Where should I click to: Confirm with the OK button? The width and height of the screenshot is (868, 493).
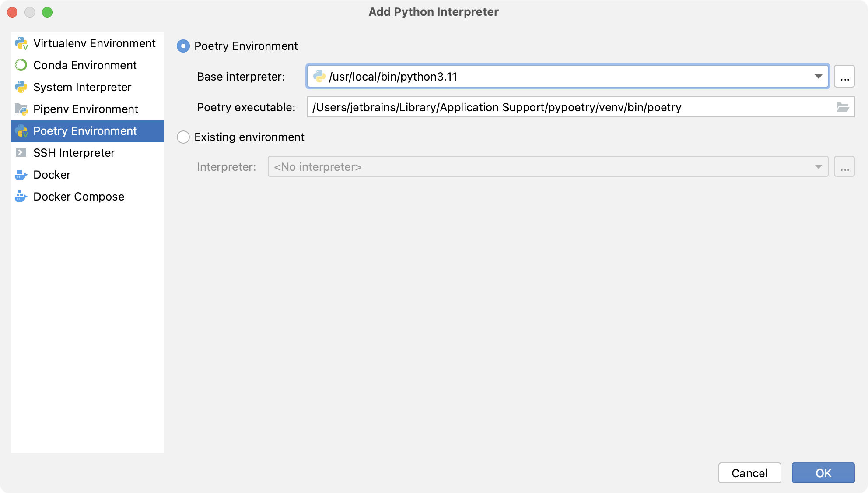pos(823,473)
